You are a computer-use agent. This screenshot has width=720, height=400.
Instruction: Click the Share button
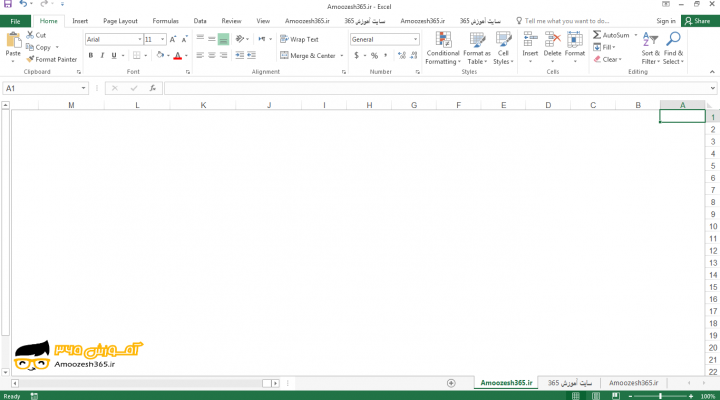(698, 21)
